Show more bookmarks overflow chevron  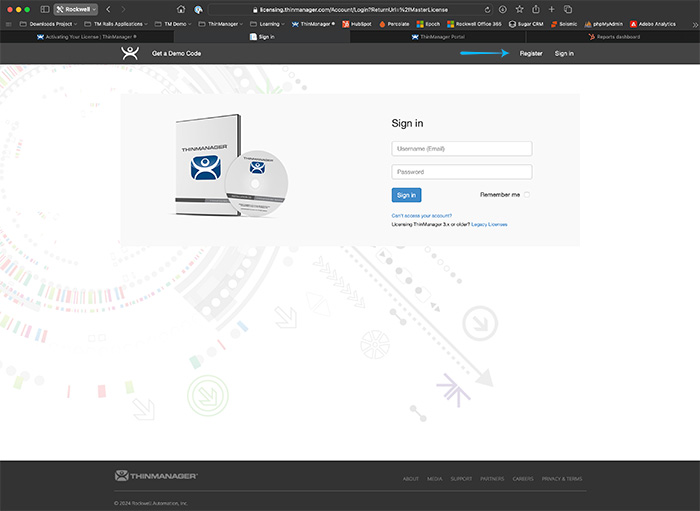(x=695, y=25)
